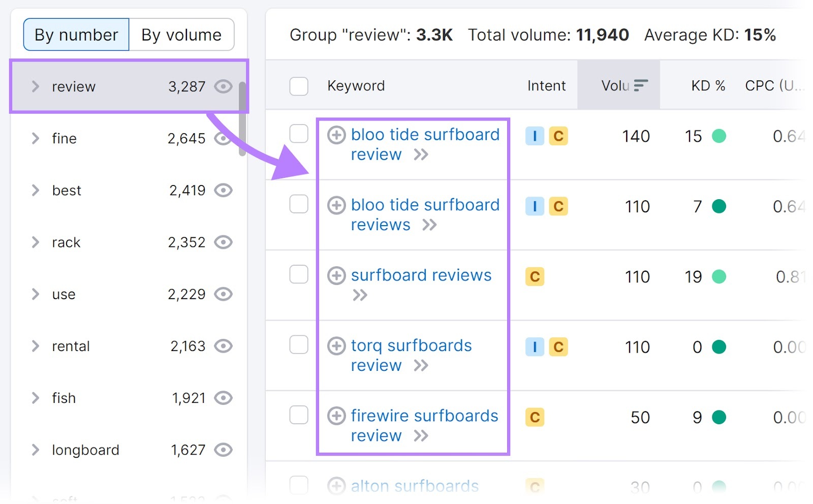Image resolution: width=813 pixels, height=504 pixels.
Task: Open 'bloo tide surfboard review' keyword link
Action: click(425, 144)
